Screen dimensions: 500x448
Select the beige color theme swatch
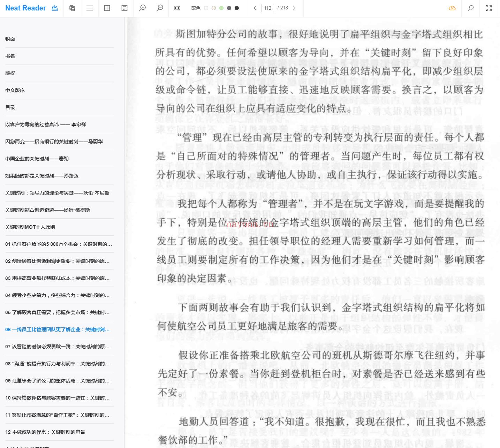(x=214, y=8)
